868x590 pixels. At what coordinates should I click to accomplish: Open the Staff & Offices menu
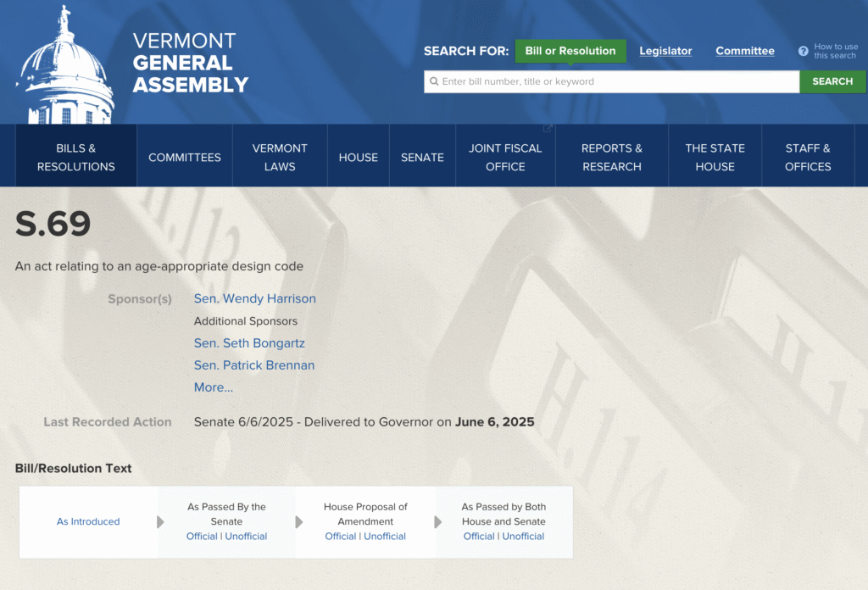(808, 157)
